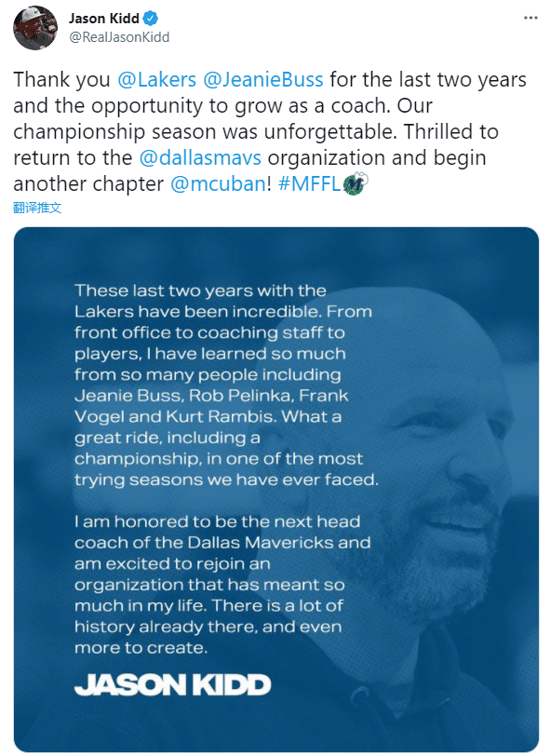This screenshot has height=756, width=550.
Task: Open the attached blue statement image
Action: (275, 489)
